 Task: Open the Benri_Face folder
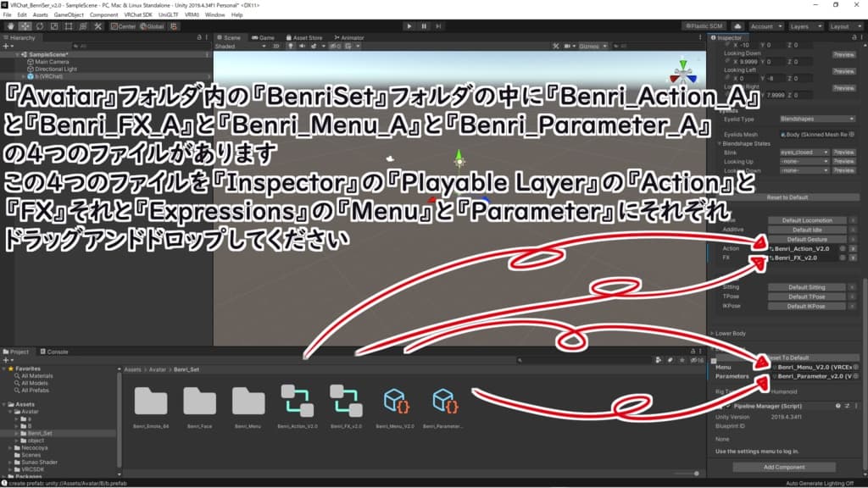(x=199, y=401)
